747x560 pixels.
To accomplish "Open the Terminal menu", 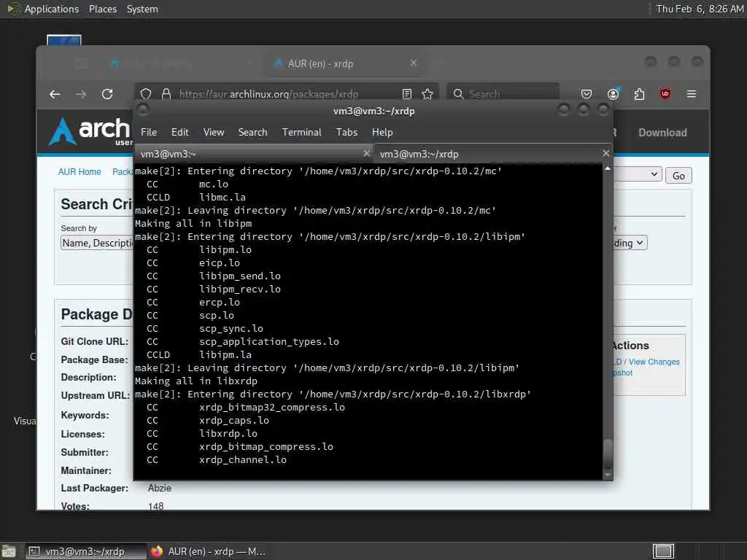I will 301,133.
